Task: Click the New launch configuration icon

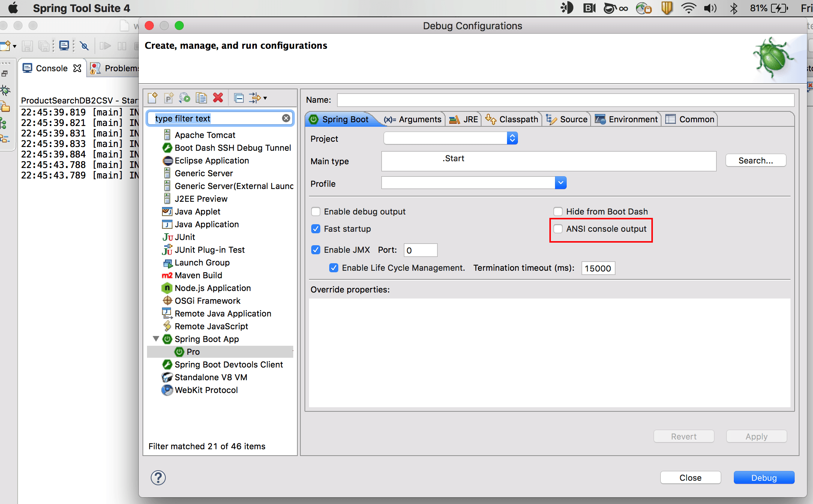Action: coord(153,98)
